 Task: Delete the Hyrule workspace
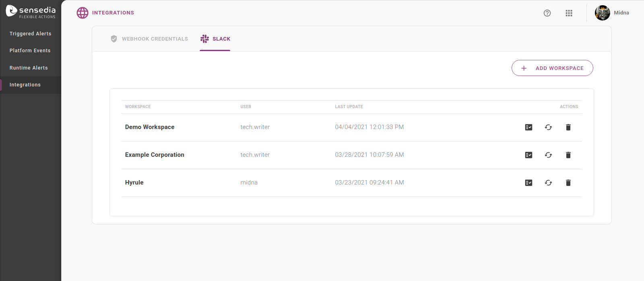pyautogui.click(x=568, y=183)
